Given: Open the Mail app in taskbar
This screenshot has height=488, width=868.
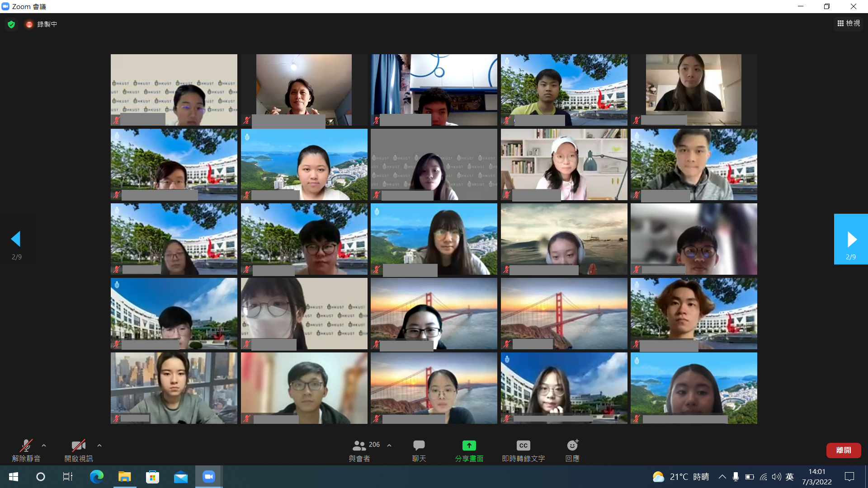Looking at the screenshot, I should 181,477.
